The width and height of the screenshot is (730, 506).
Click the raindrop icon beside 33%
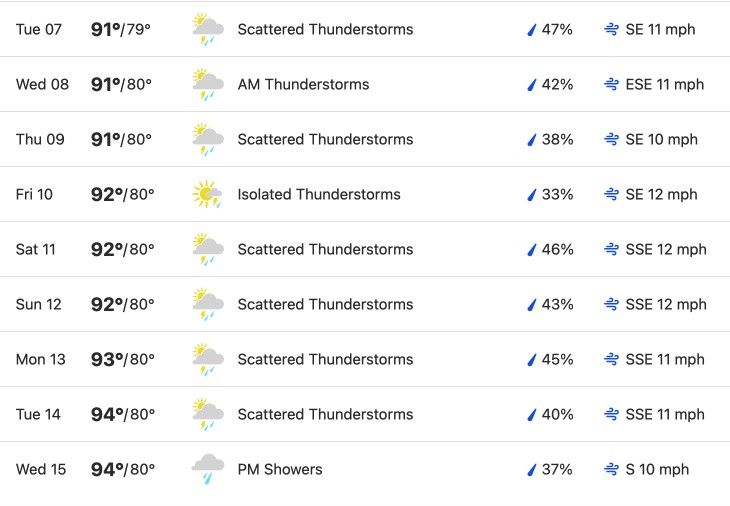[x=532, y=195]
